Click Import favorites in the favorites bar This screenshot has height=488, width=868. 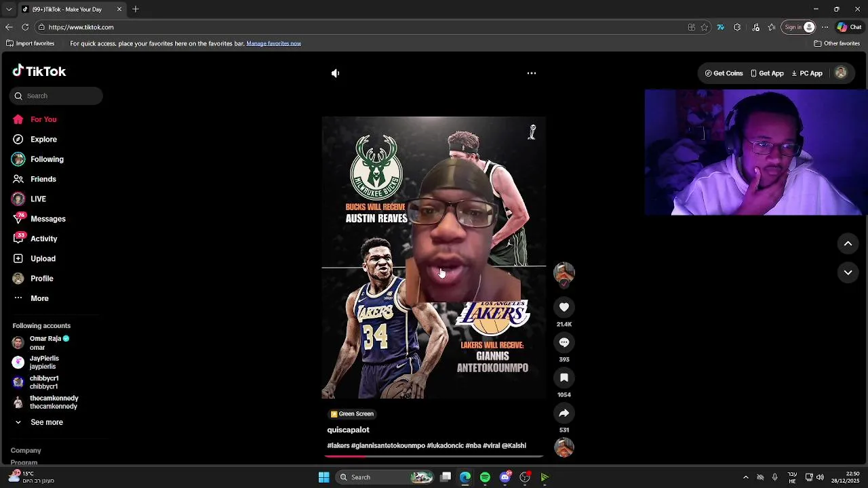[31, 43]
